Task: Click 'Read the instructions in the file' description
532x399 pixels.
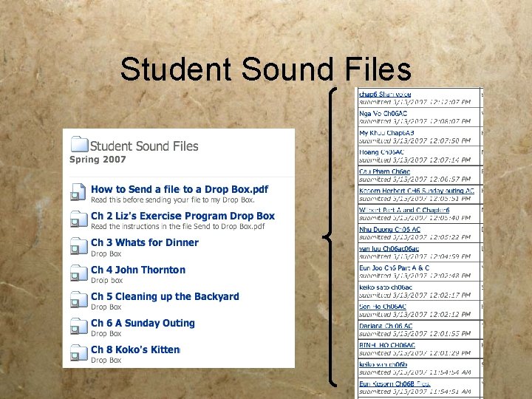Action: tap(178, 226)
